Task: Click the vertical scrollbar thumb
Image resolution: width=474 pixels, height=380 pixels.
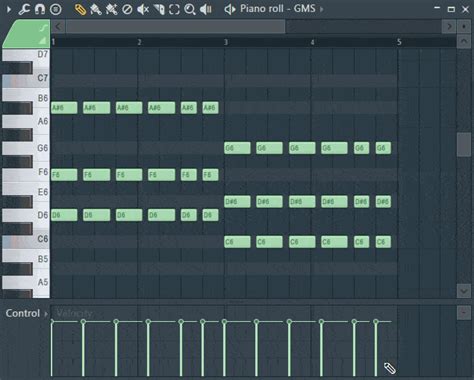Action: pyautogui.click(x=464, y=144)
